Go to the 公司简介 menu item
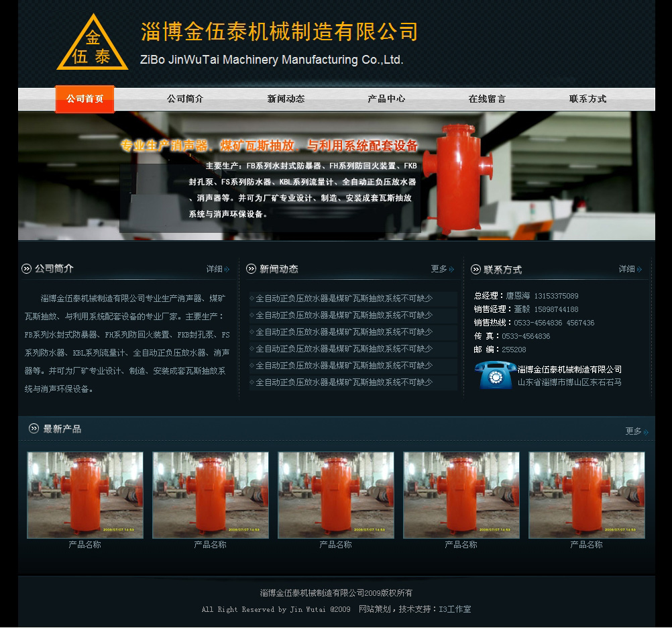The image size is (672, 628). click(x=185, y=99)
